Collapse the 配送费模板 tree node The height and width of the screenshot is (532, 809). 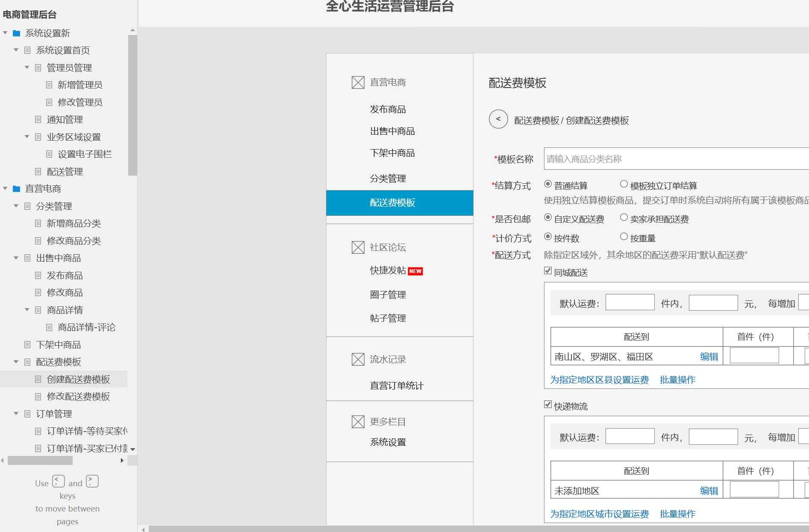click(x=16, y=362)
